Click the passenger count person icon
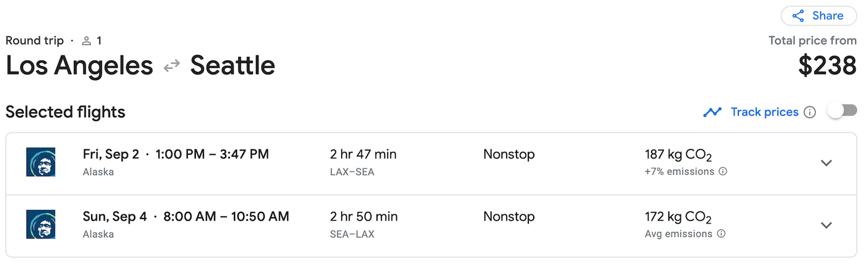The height and width of the screenshot is (270, 868). [x=86, y=41]
